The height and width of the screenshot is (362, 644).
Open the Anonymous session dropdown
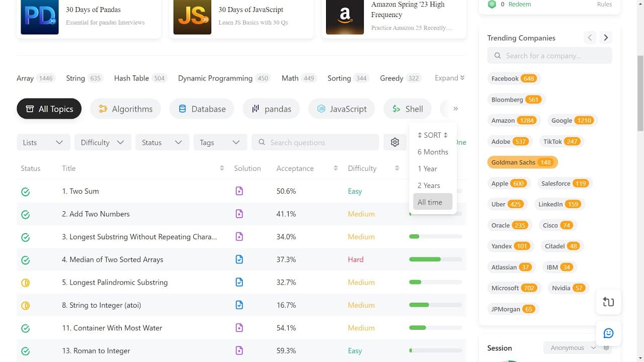[573, 348]
